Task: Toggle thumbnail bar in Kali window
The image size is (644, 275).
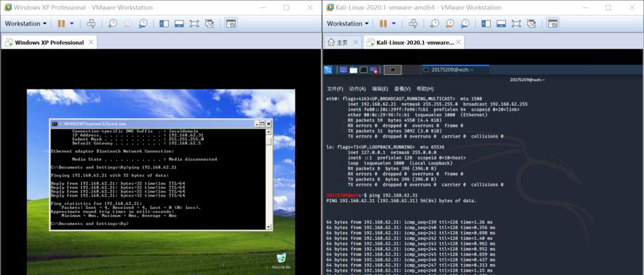Action: tap(501, 23)
